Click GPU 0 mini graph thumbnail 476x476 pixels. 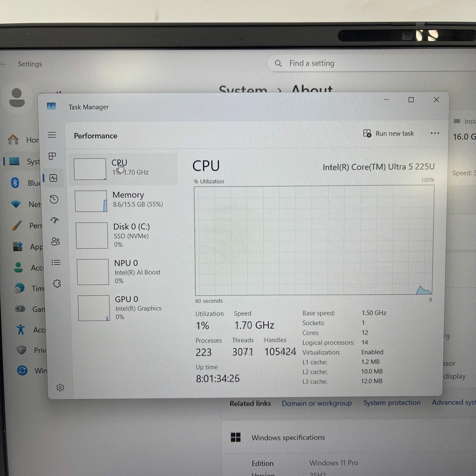click(x=94, y=308)
